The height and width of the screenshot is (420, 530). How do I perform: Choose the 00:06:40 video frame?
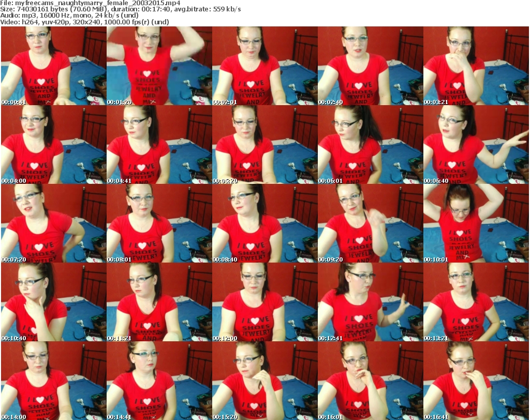tap(476, 144)
